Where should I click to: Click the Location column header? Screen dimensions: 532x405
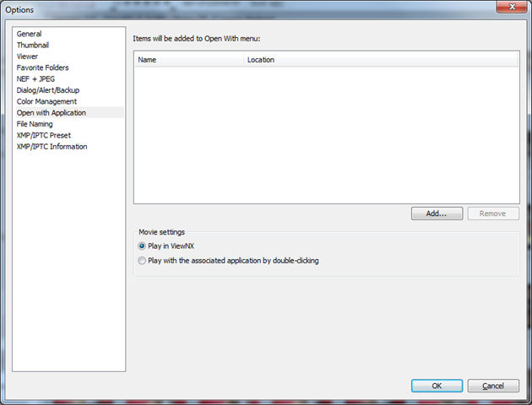tap(380, 60)
